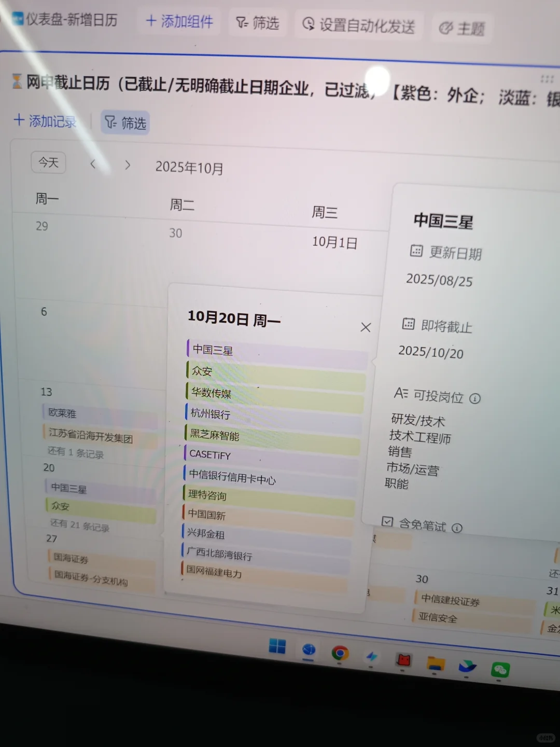560x747 pixels.
Task: Click the 仪表盘-新增日历 title
Action: 72,20
